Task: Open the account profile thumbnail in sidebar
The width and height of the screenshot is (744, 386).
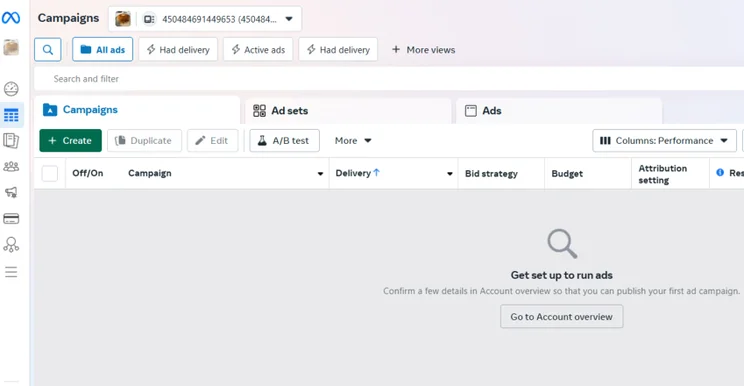Action: pyautogui.click(x=11, y=47)
